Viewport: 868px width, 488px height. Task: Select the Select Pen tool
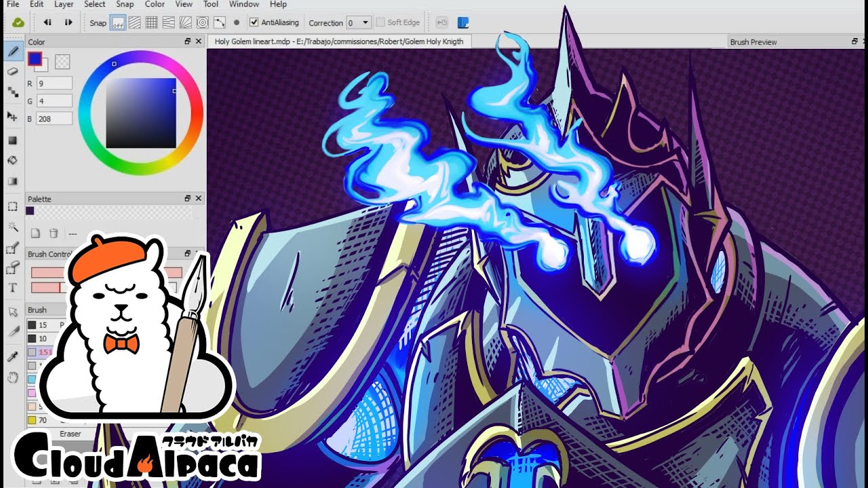click(12, 248)
